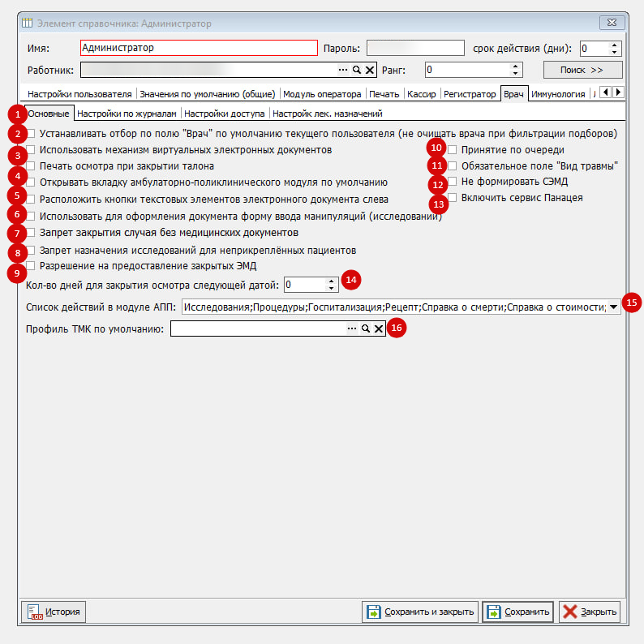Click the magnifier in Профиль ТМК field
The image size is (644, 644).
coord(366,328)
